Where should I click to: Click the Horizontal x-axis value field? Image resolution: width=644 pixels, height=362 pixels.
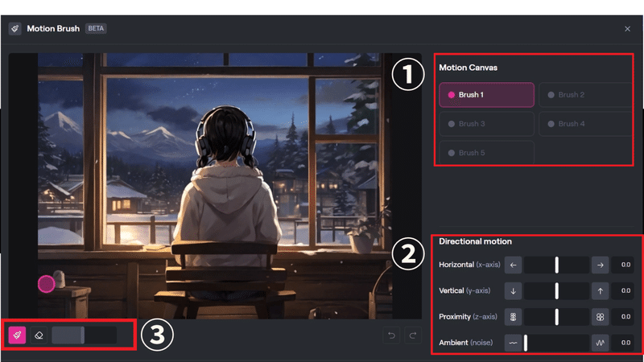point(623,265)
